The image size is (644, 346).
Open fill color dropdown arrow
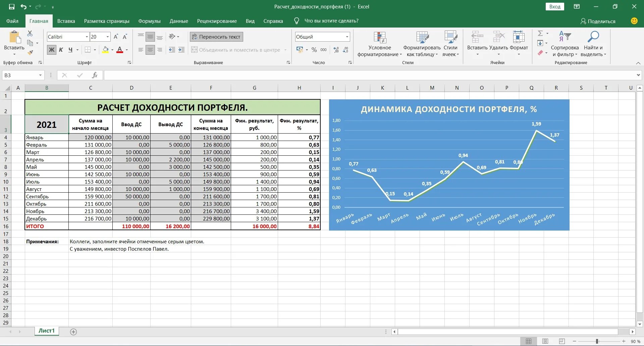click(112, 50)
